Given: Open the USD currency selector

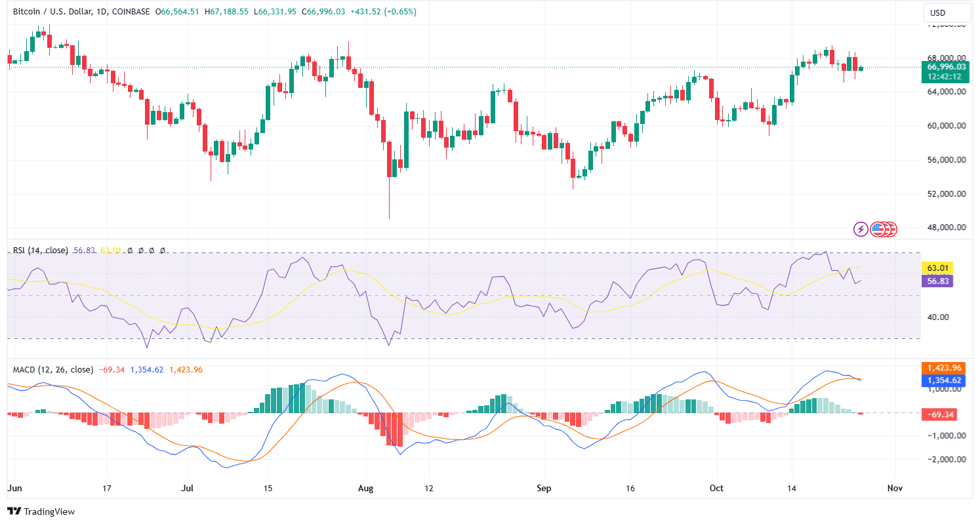Looking at the screenshot, I should click(945, 13).
